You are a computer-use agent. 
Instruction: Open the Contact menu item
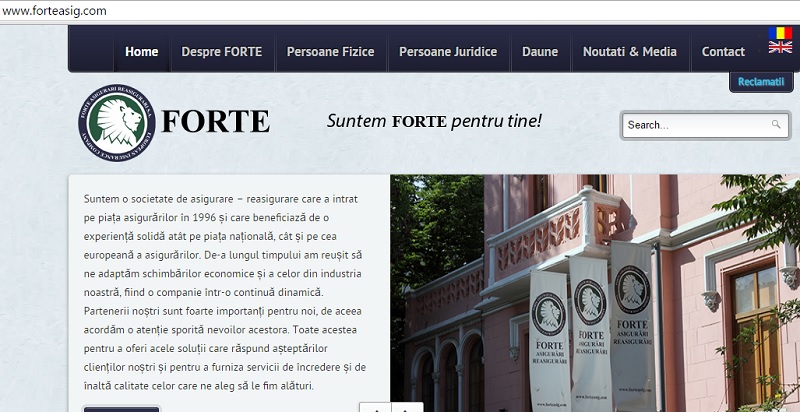click(723, 52)
